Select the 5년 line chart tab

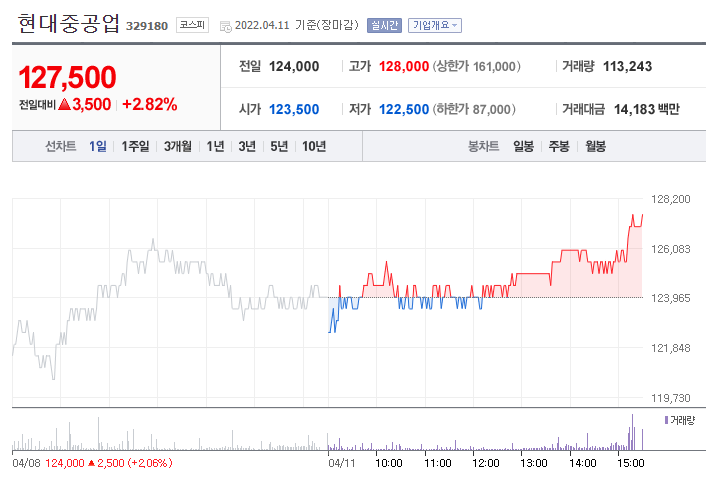pyautogui.click(x=279, y=146)
